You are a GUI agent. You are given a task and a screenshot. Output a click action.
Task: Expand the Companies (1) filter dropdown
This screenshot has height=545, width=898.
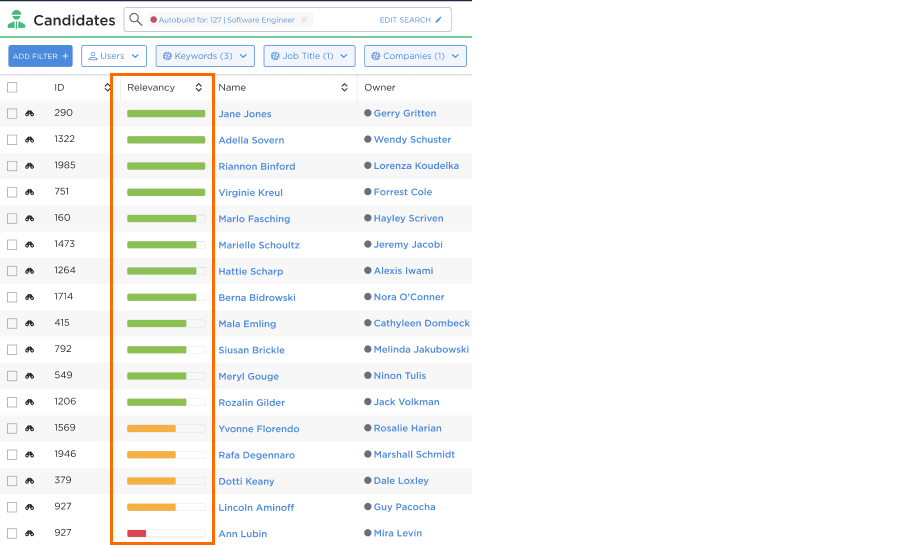click(x=415, y=56)
